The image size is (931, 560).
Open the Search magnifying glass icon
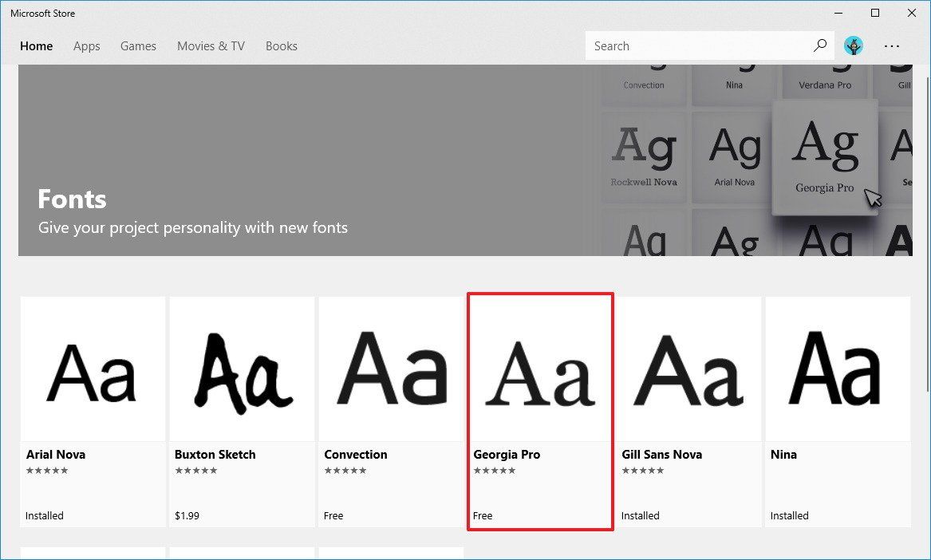pos(819,45)
